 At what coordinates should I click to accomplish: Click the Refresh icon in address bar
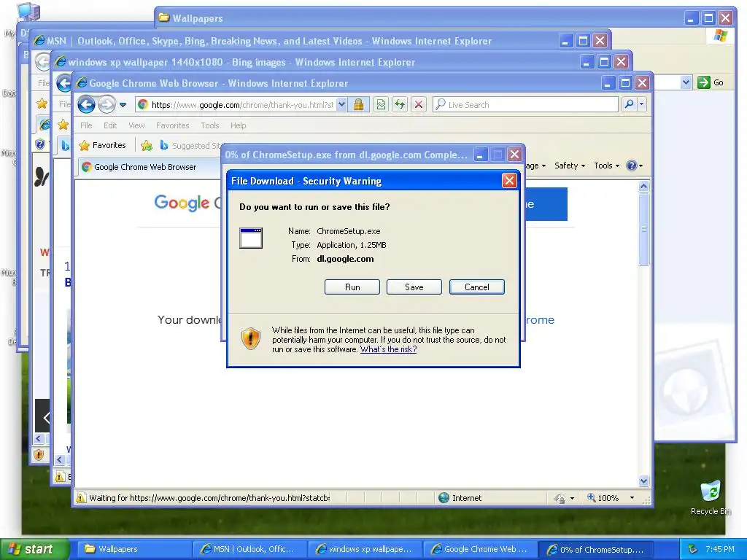point(400,105)
